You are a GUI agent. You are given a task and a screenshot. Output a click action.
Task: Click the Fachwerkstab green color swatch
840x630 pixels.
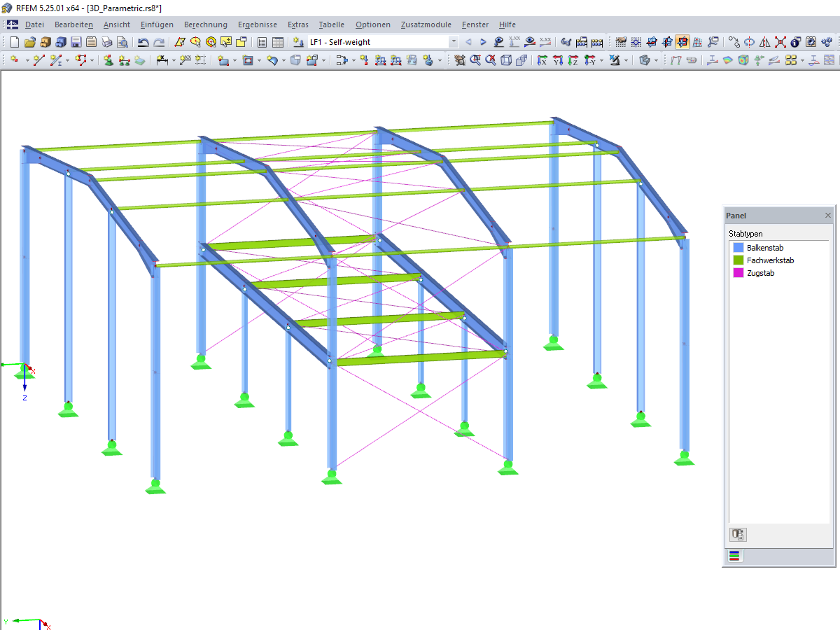point(738,260)
